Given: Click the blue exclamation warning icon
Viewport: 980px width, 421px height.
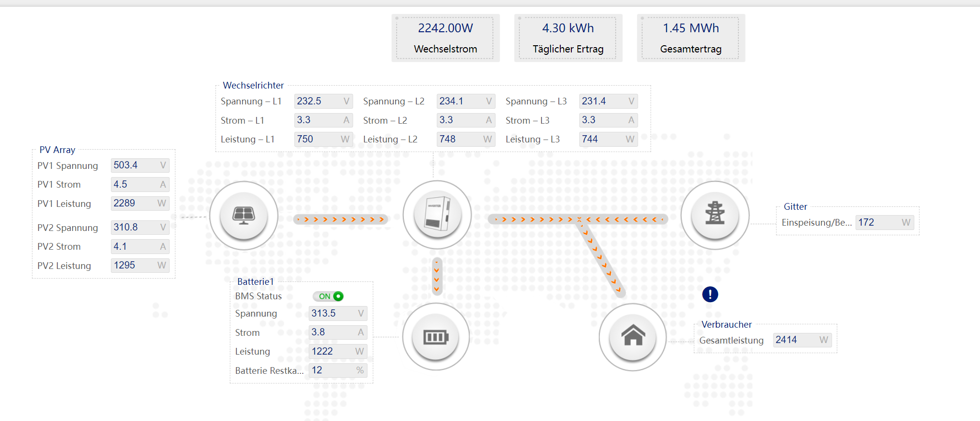Looking at the screenshot, I should 710,294.
